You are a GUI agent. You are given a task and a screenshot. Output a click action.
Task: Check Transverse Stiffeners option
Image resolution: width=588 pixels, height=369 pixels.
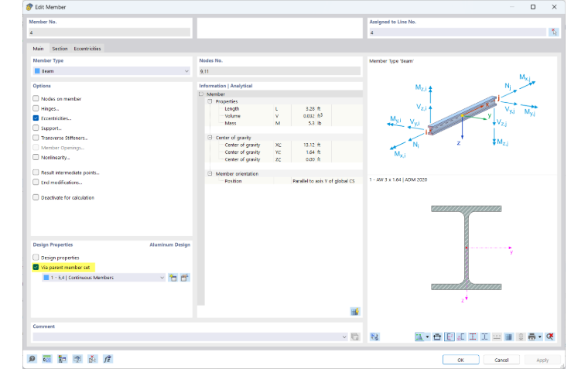point(36,138)
